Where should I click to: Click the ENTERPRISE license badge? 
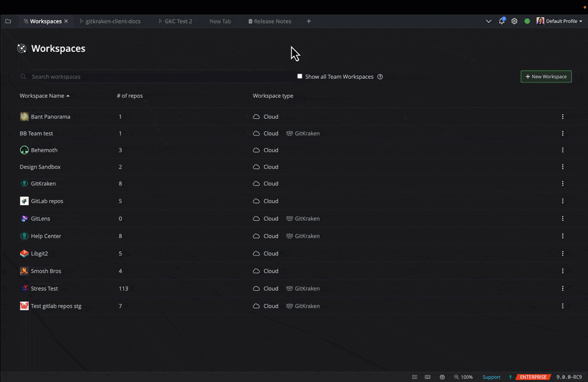533,377
